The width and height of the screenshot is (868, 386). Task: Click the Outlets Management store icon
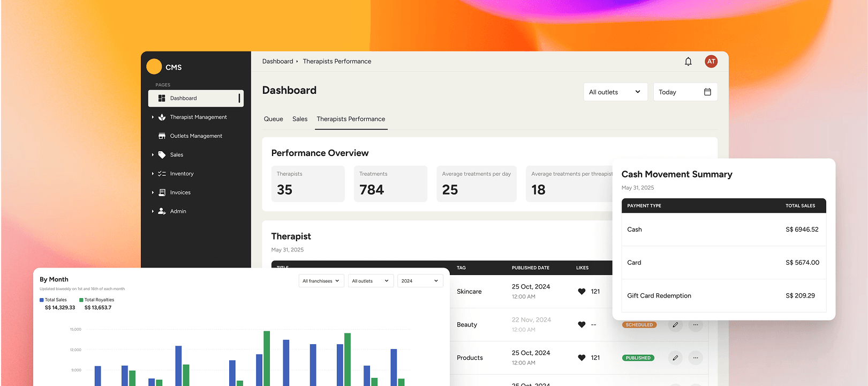tap(162, 136)
